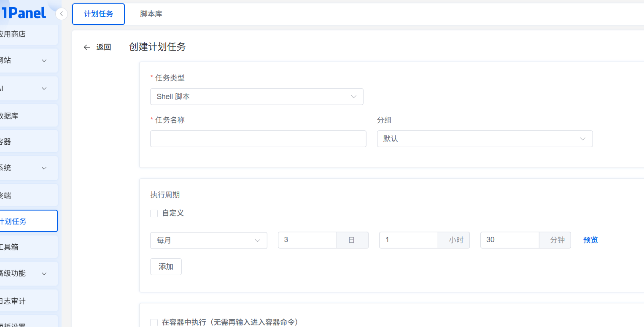Collapse the sidebar with the chevron button
Viewport: 644px width, 327px height.
(x=62, y=14)
